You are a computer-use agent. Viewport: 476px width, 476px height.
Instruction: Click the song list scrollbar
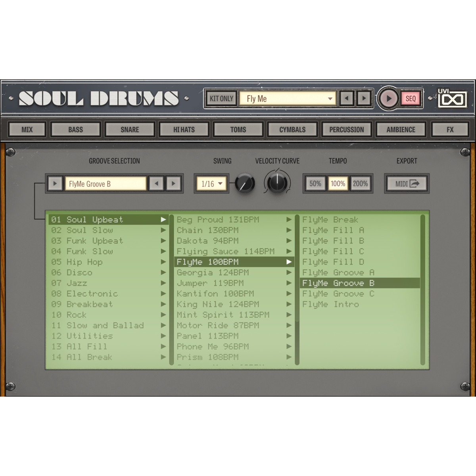(297, 290)
